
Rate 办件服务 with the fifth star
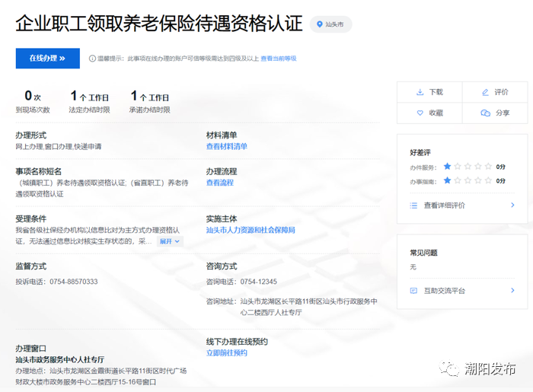click(x=489, y=166)
